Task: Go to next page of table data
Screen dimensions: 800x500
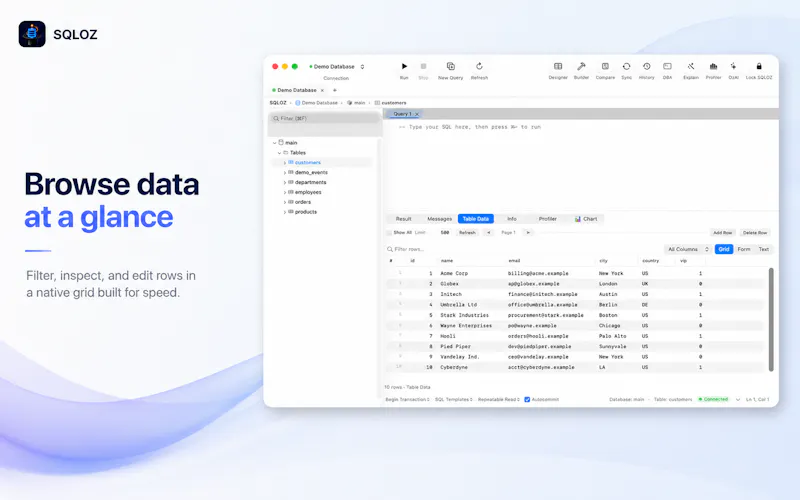Action: (528, 233)
